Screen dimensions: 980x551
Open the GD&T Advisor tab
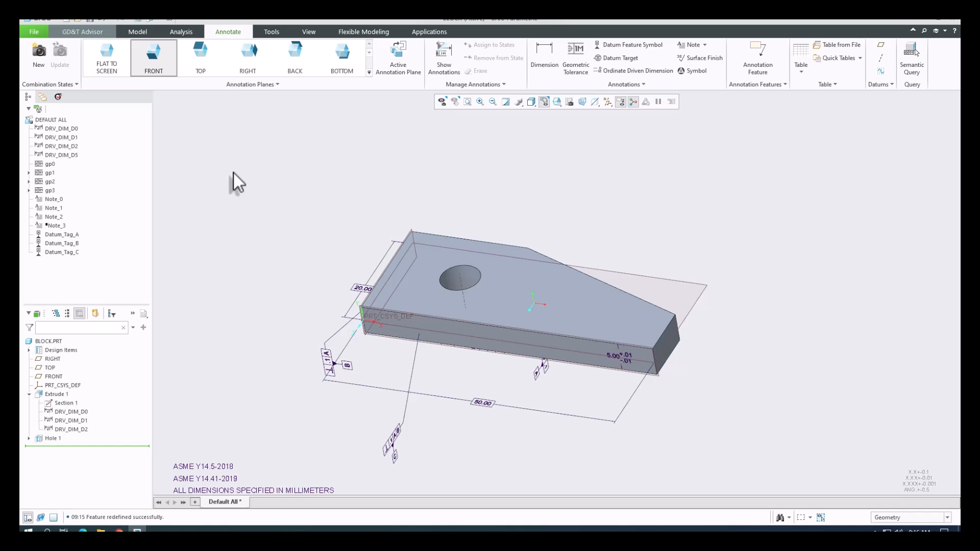82,32
